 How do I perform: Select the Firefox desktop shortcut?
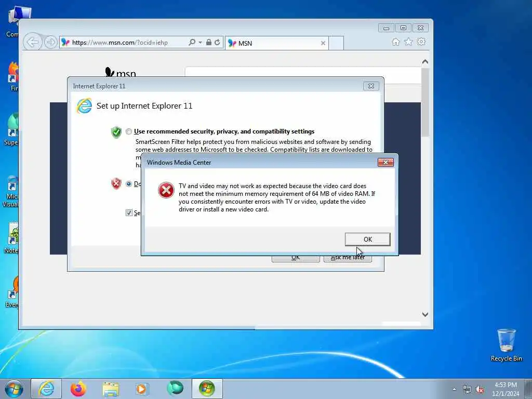[x=12, y=77]
